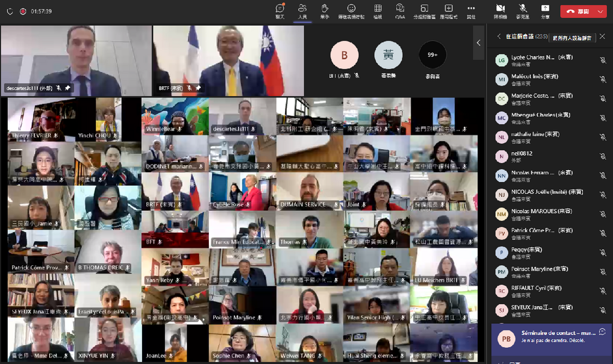The width and height of the screenshot is (613, 364).
Task: Click the mute all participants button
Action: pos(572,37)
